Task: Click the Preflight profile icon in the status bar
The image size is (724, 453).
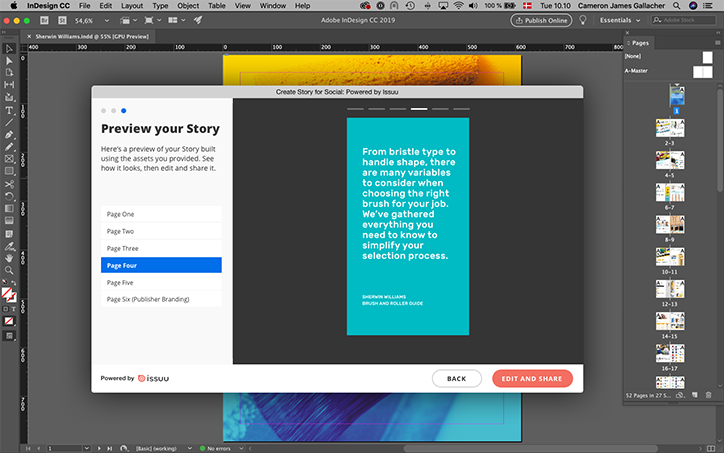Action: (x=124, y=448)
